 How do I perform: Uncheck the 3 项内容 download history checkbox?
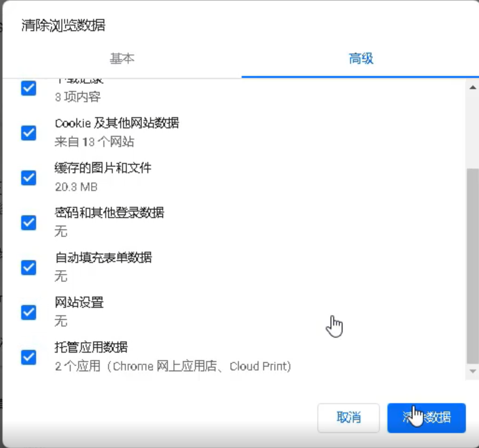coord(29,88)
